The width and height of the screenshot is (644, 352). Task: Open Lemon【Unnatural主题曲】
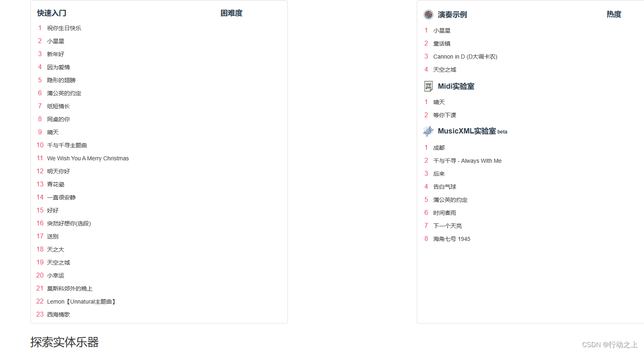coord(82,302)
